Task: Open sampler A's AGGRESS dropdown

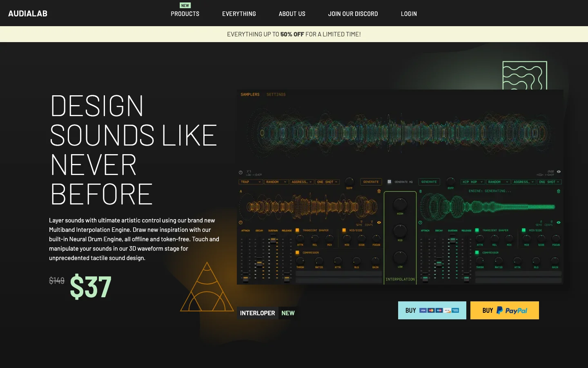Action: [x=302, y=182]
